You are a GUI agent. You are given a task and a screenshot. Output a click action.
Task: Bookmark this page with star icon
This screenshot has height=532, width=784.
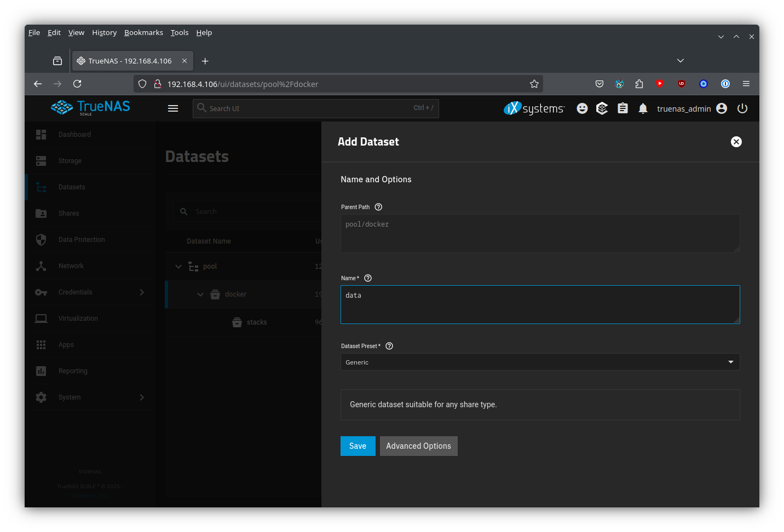coord(534,84)
